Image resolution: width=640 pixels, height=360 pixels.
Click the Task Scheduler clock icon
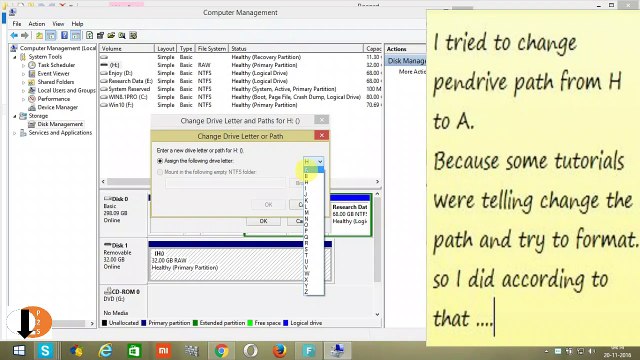32,65
